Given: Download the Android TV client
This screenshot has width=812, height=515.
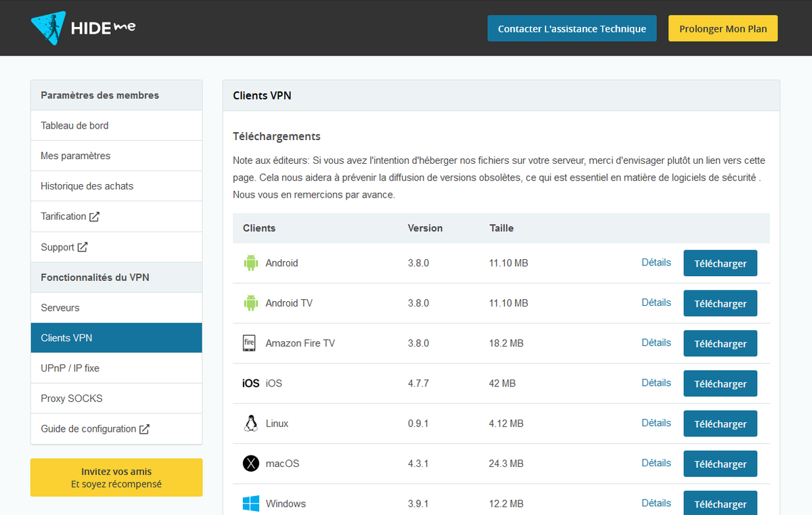Looking at the screenshot, I should click(720, 303).
